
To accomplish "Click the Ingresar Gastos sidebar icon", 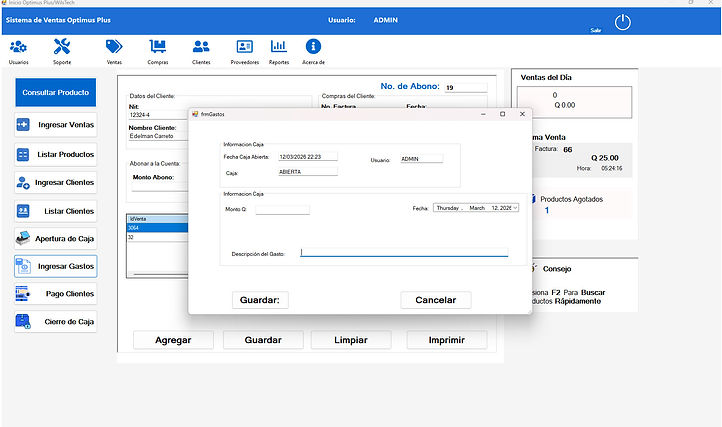I will (23, 266).
